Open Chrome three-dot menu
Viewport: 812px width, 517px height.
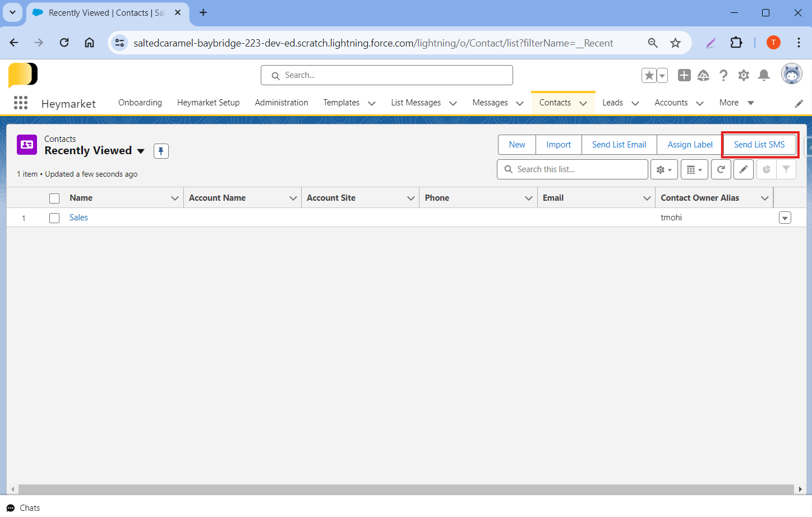click(799, 43)
